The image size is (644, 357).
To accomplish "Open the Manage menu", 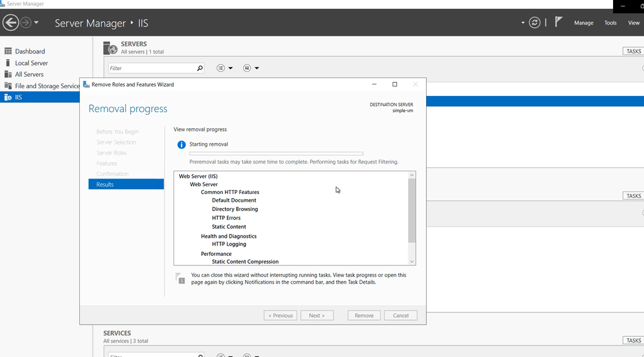I will click(583, 23).
